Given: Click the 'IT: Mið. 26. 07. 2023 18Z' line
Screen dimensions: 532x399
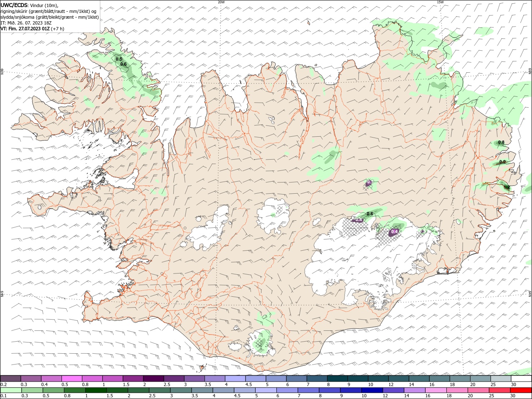Looking at the screenshot, I should [x=25, y=23].
